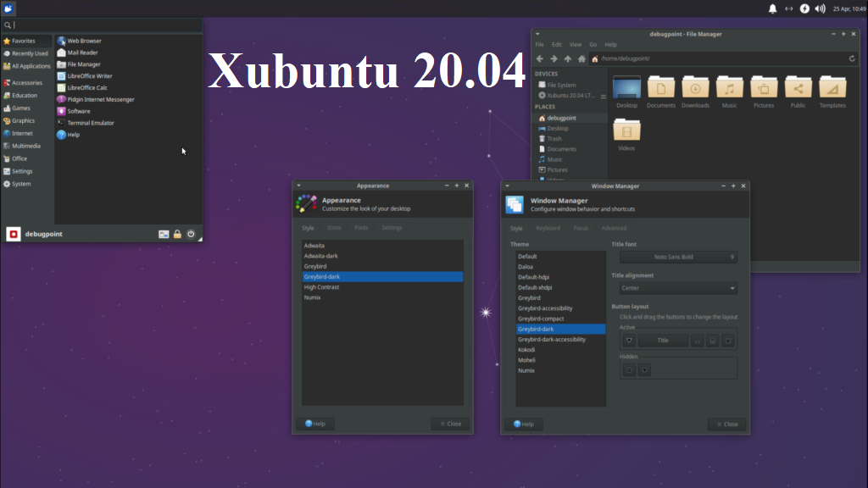
Task: Open the Settings tab in Appearance
Action: (x=392, y=228)
